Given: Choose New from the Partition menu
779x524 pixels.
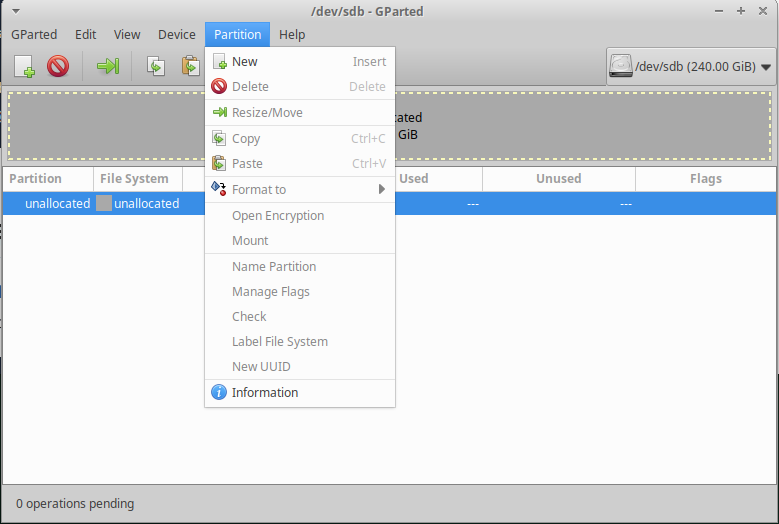Looking at the screenshot, I should [300, 62].
